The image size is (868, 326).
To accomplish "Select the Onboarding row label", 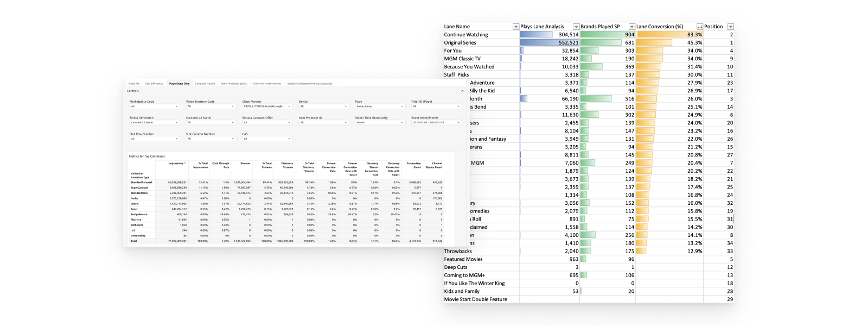I will click(x=138, y=236).
